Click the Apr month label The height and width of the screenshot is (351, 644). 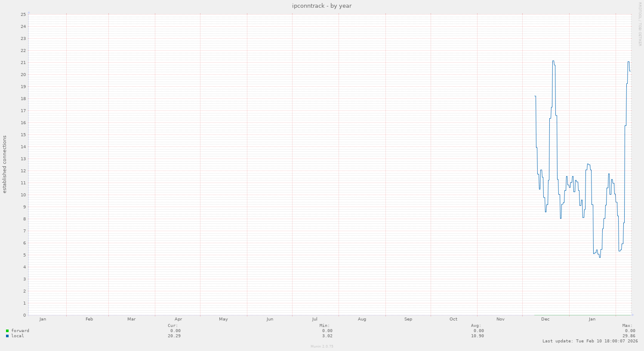point(178,319)
